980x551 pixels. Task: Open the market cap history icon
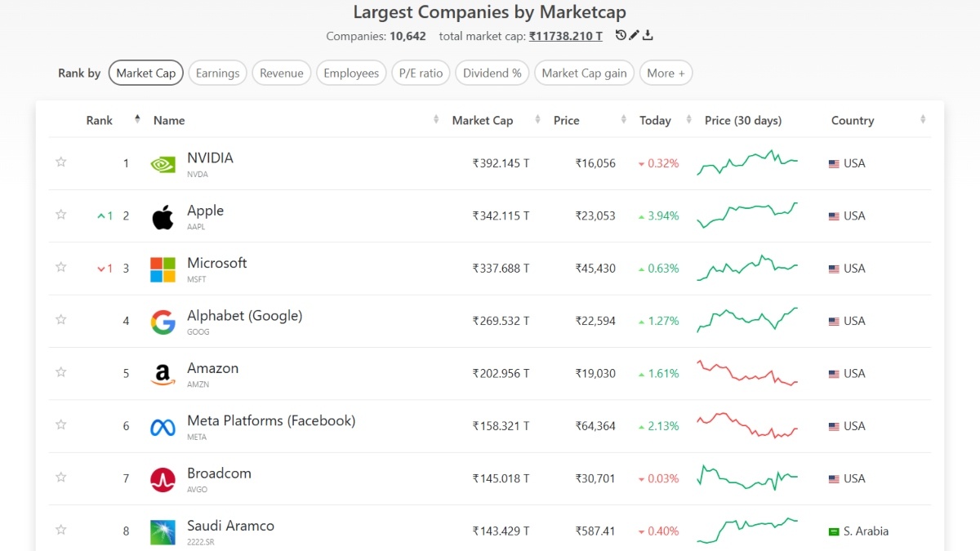[621, 35]
